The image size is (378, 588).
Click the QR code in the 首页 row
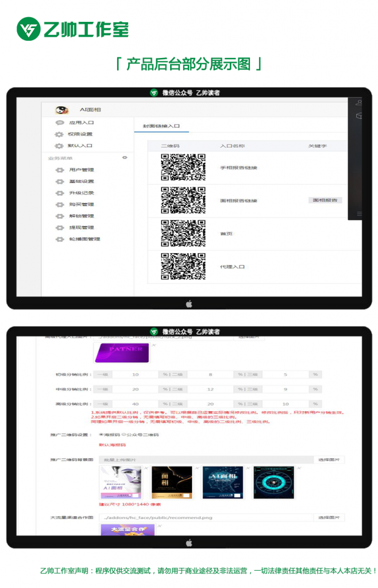tap(183, 233)
